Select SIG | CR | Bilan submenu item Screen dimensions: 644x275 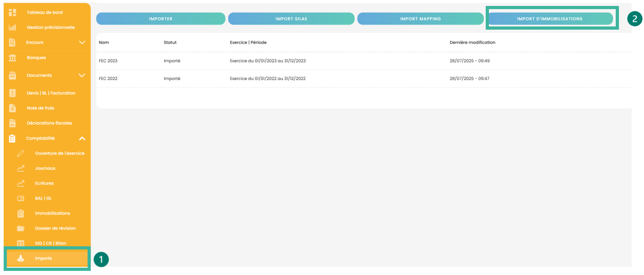point(50,244)
